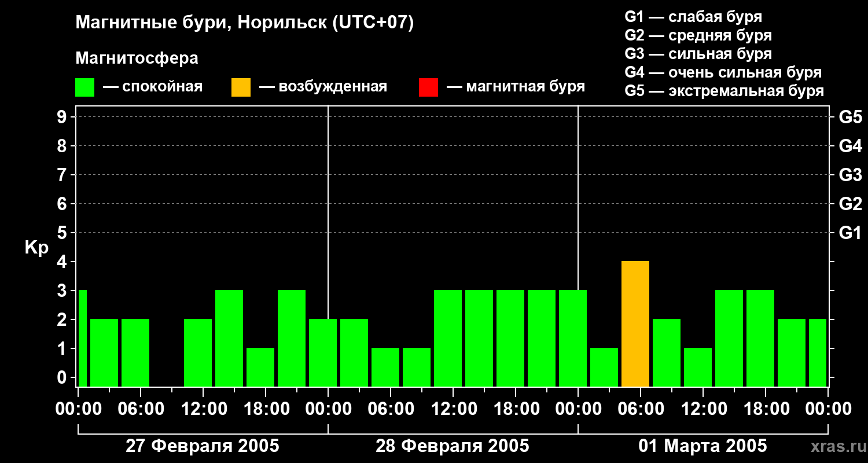Click the line "G3 — сильная буря"
This screenshot has height=463, width=868.
[x=698, y=54]
